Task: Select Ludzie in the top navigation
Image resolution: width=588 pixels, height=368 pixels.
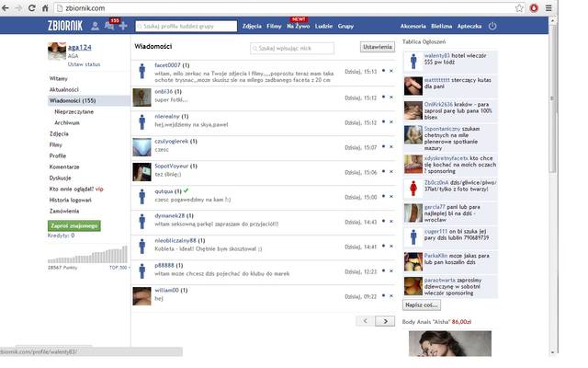Action: 322,27
